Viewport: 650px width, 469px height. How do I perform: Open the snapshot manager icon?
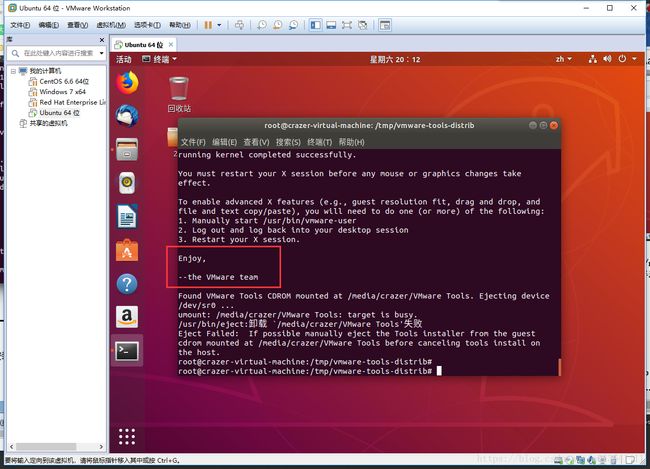[x=293, y=25]
